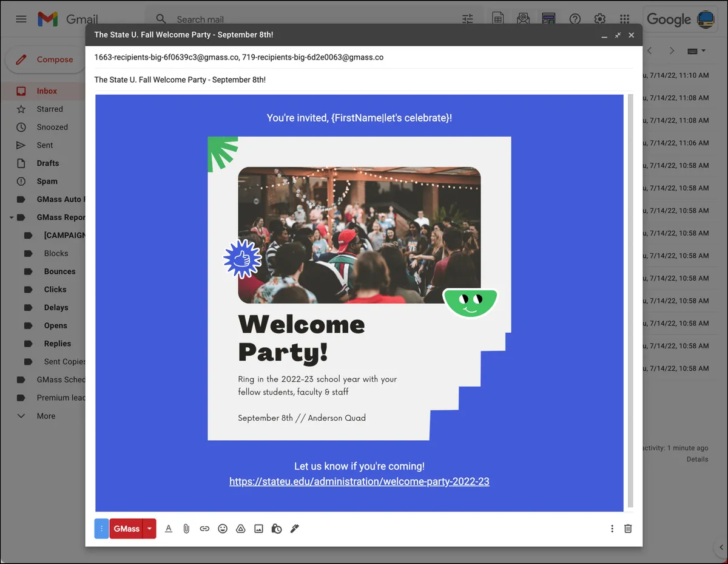Open the Delays label
This screenshot has height=564, width=728.
[56, 307]
